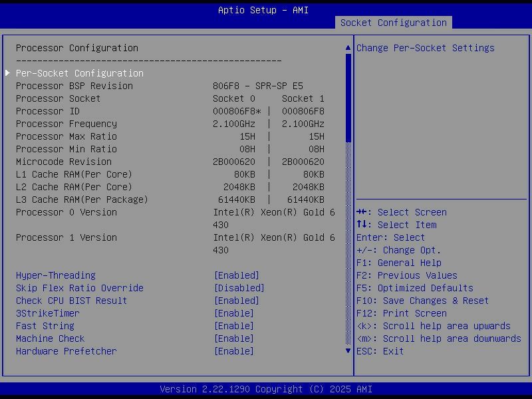Click the up-down arrows Select Item icon
The image size is (532, 399).
pyautogui.click(x=362, y=224)
